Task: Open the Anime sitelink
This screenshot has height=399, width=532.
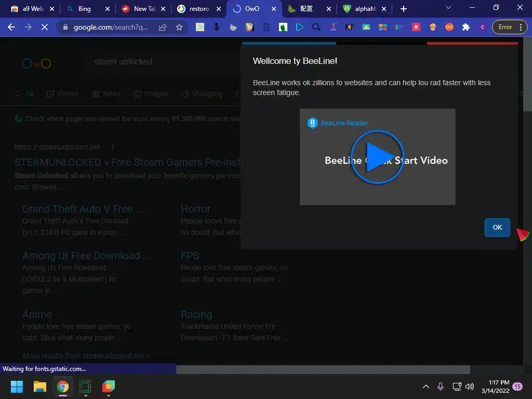Action: tap(37, 314)
